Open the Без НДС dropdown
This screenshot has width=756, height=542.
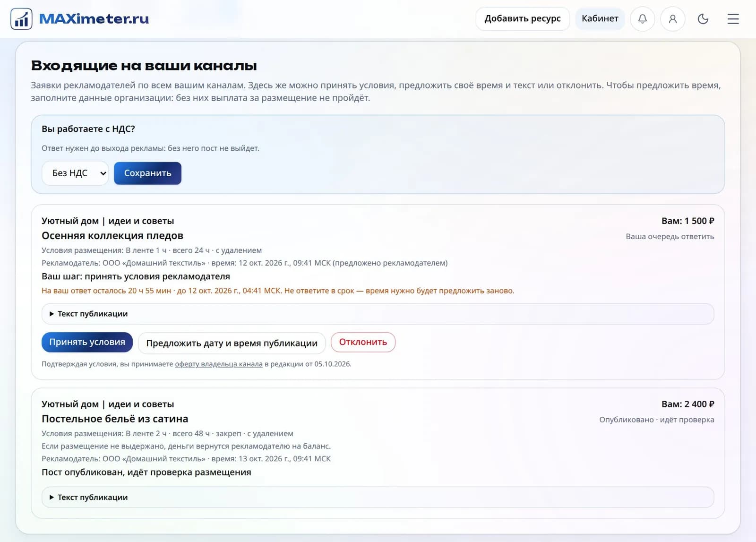[x=75, y=173]
